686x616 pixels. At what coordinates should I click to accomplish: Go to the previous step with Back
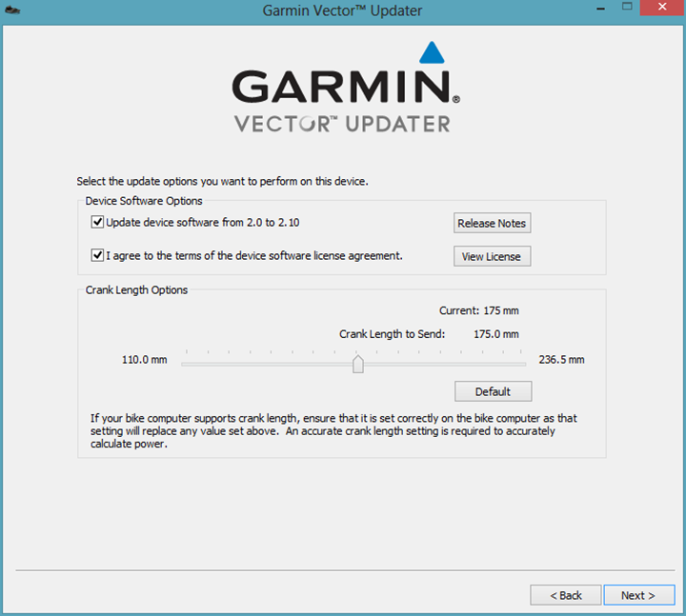coord(566,595)
